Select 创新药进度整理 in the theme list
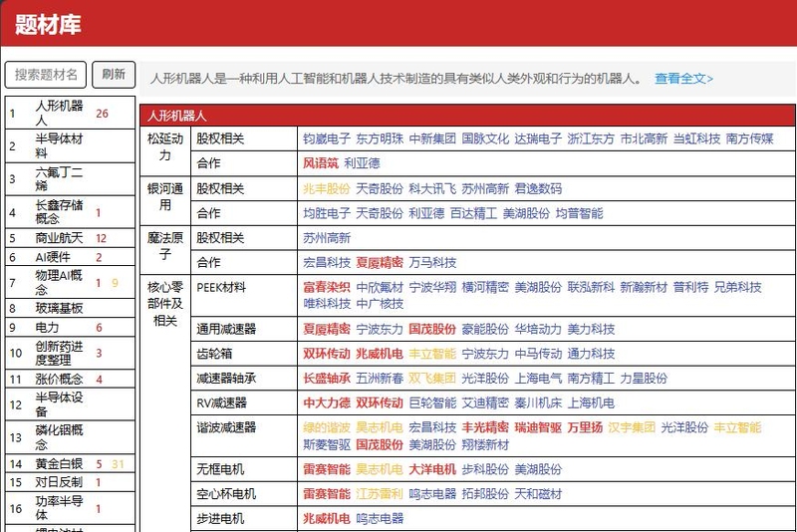797x532 pixels. (70, 353)
